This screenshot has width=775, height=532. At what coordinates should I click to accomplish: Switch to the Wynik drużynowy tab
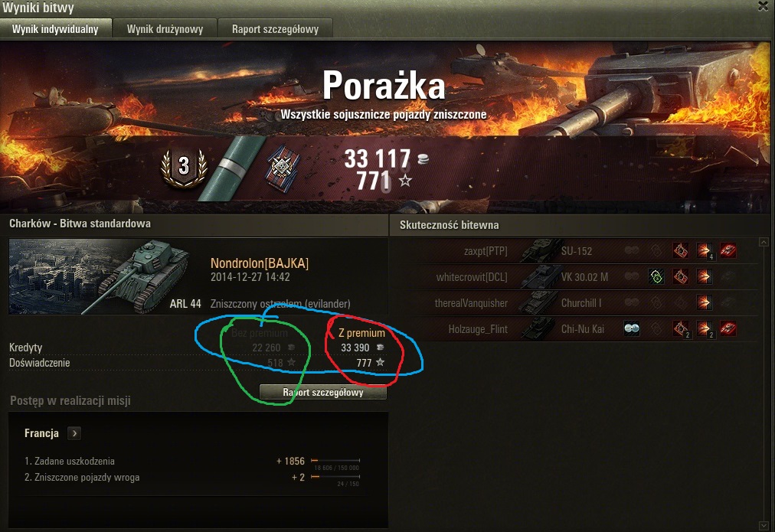[165, 28]
